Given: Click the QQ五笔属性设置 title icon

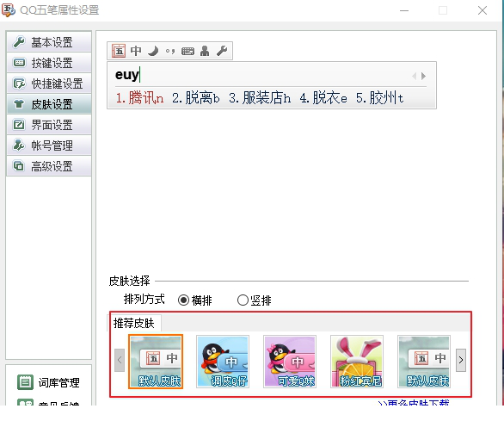Looking at the screenshot, I should pyautogui.click(x=8, y=10).
